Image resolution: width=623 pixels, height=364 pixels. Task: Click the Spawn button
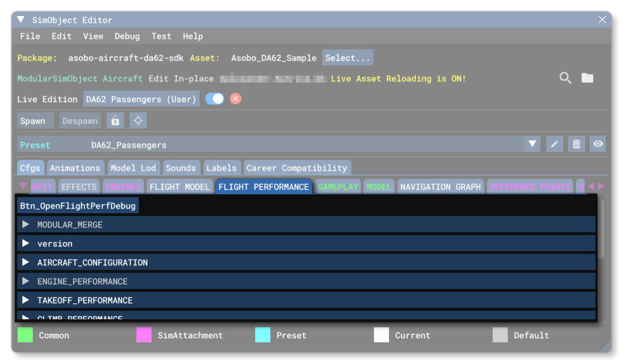click(x=36, y=121)
